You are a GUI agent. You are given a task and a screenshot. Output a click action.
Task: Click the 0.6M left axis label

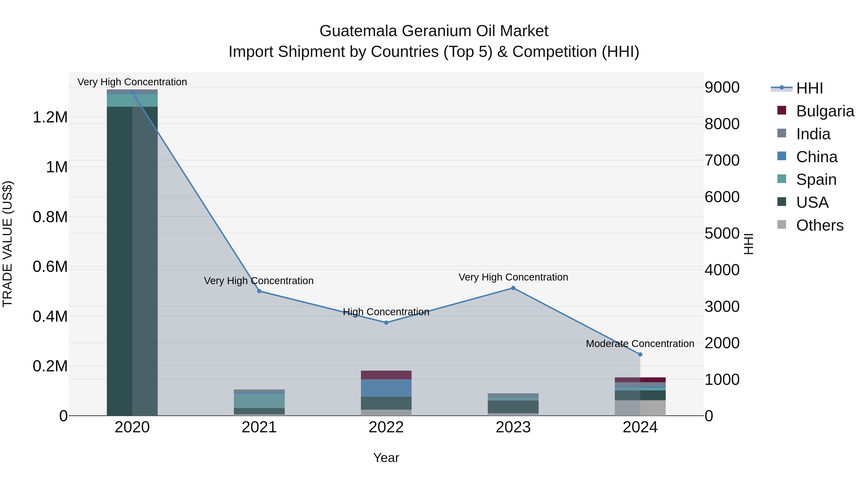(50, 266)
